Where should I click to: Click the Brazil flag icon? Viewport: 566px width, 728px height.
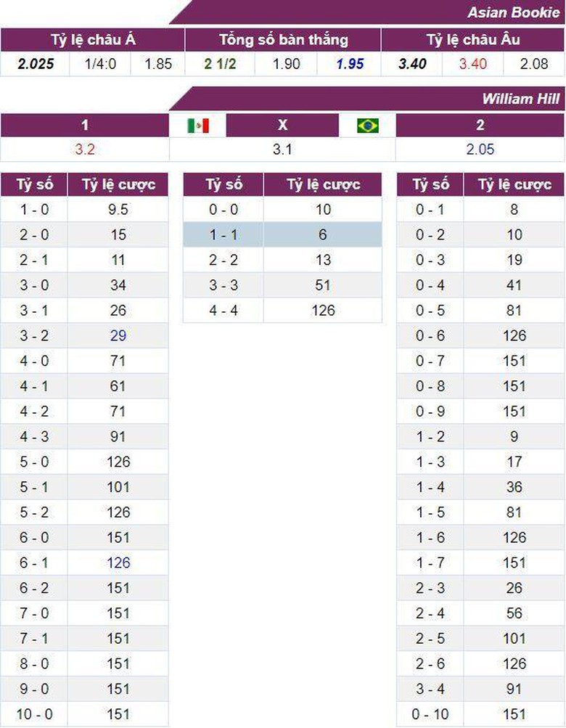368,126
